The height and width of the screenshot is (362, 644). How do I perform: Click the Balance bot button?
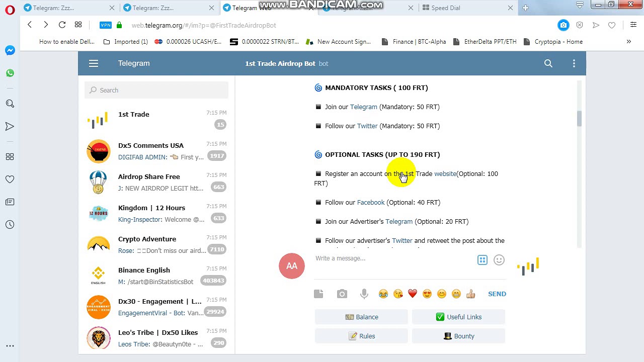pyautogui.click(x=361, y=317)
